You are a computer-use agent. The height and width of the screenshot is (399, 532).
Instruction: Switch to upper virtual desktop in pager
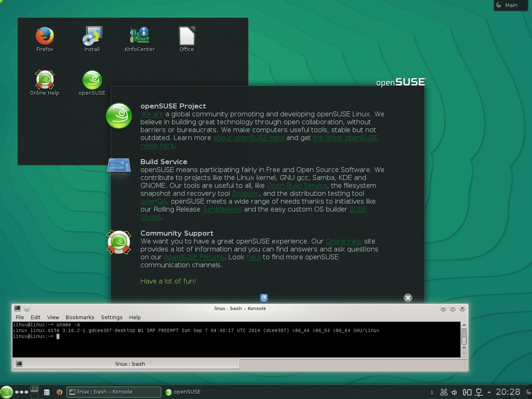coord(35,389)
